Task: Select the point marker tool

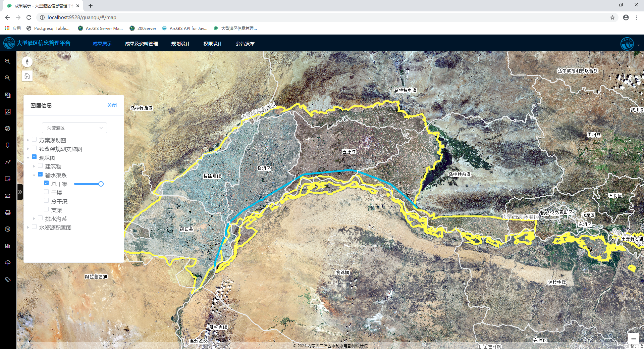Action: (x=7, y=145)
